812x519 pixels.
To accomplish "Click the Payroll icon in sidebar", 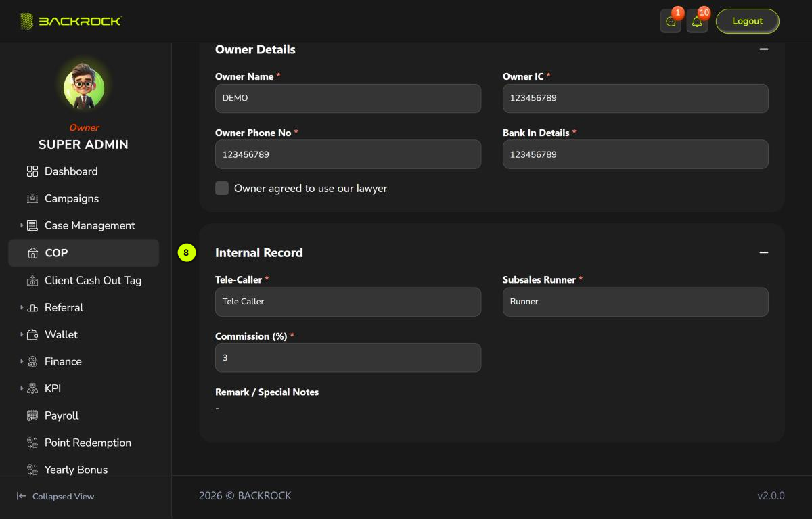I will coord(32,415).
